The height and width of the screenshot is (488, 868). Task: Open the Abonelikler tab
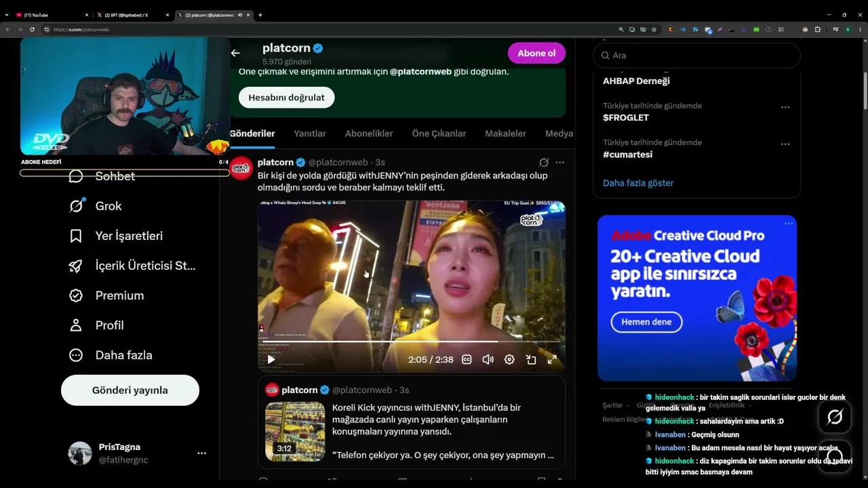(x=369, y=134)
